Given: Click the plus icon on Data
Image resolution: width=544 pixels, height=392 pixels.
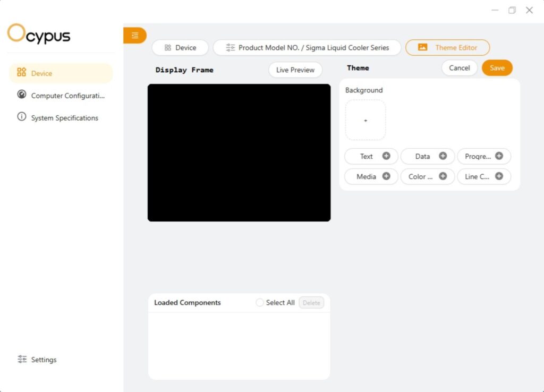Looking at the screenshot, I should 443,156.
